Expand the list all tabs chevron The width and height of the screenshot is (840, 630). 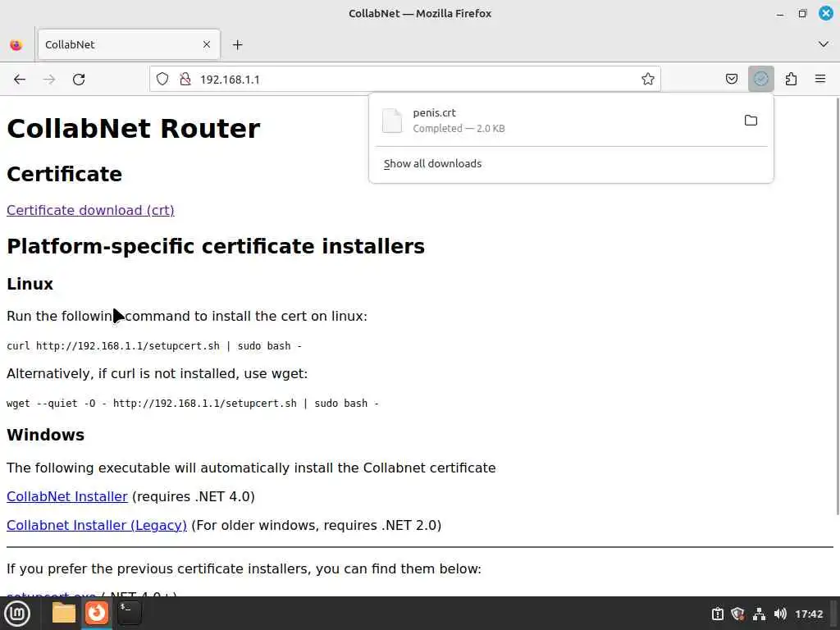tap(824, 44)
